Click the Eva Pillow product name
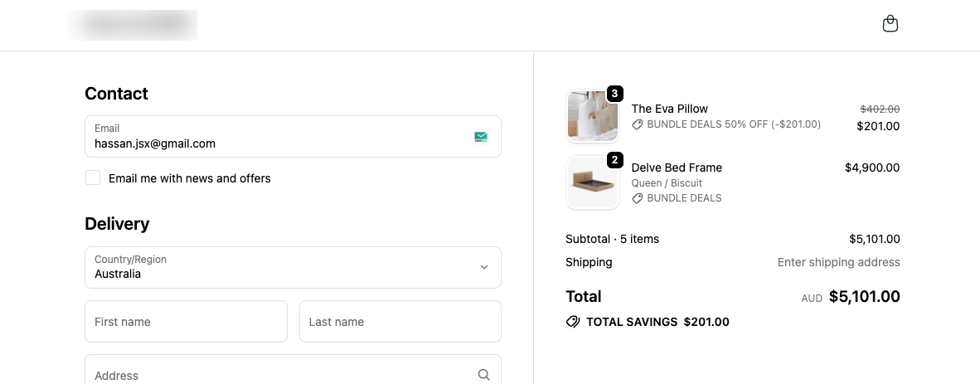The width and height of the screenshot is (980, 384). tap(669, 109)
